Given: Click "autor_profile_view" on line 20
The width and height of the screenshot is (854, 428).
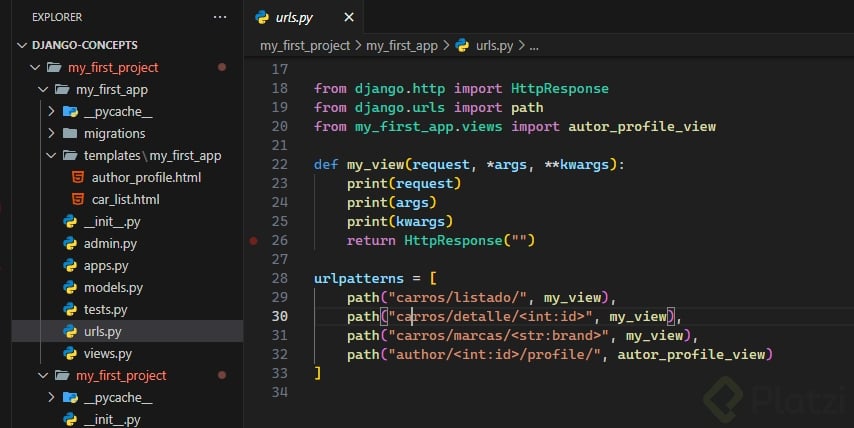Looking at the screenshot, I should [x=642, y=126].
